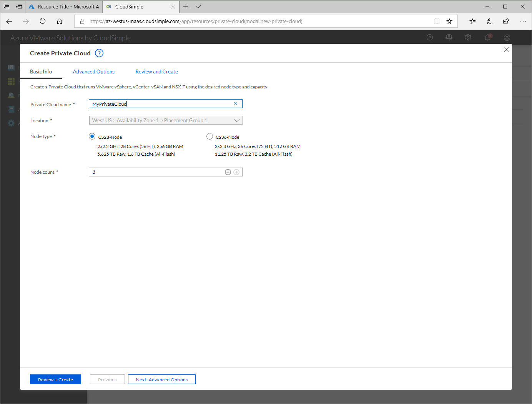The width and height of the screenshot is (532, 404).
Task: Decrease node count with the minus control
Action: click(x=228, y=172)
